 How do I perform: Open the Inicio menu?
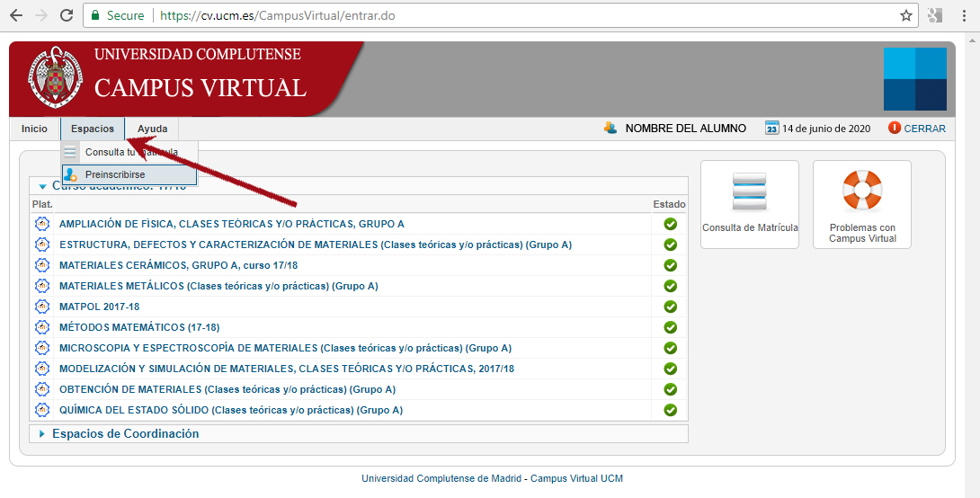tap(34, 129)
